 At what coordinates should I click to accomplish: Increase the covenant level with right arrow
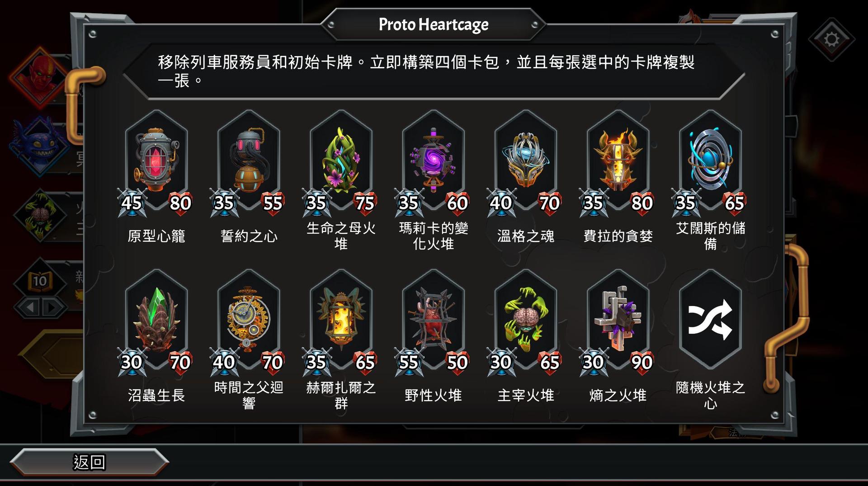click(52, 308)
